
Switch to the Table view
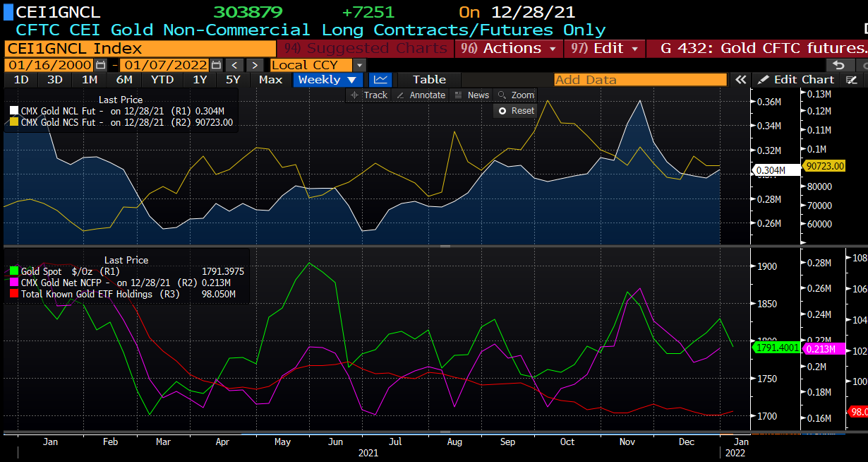click(429, 80)
